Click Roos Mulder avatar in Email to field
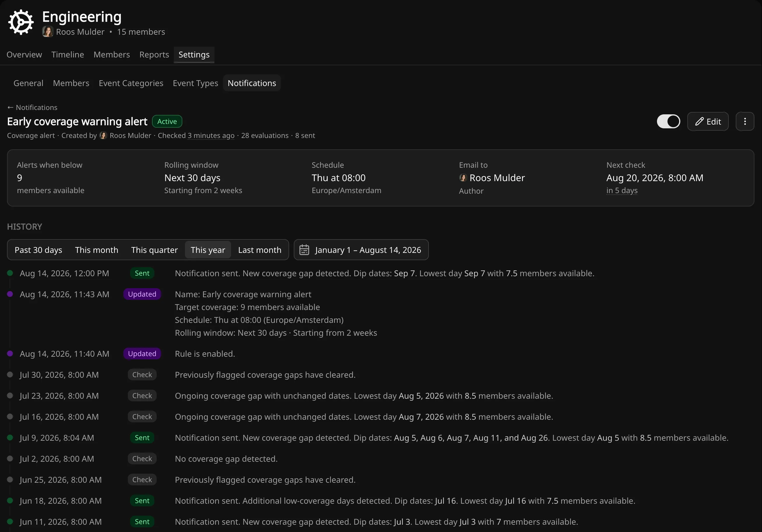Viewport: 762px width, 532px height. pyautogui.click(x=463, y=178)
